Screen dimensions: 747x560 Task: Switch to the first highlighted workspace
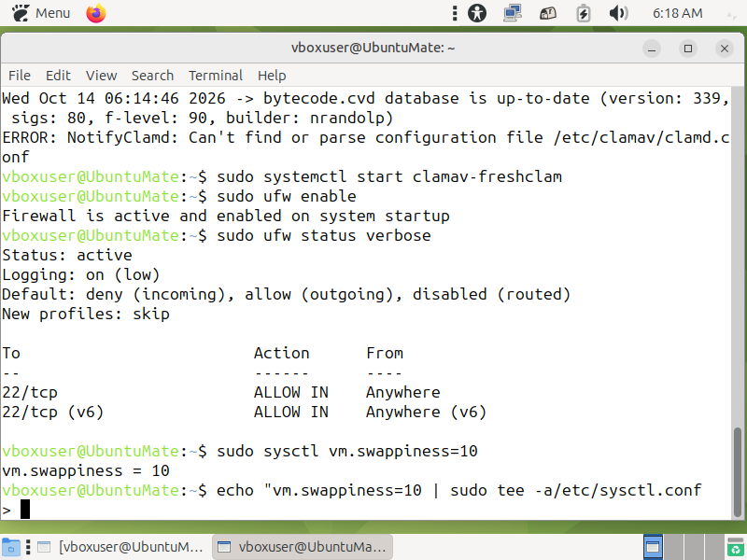(653, 547)
